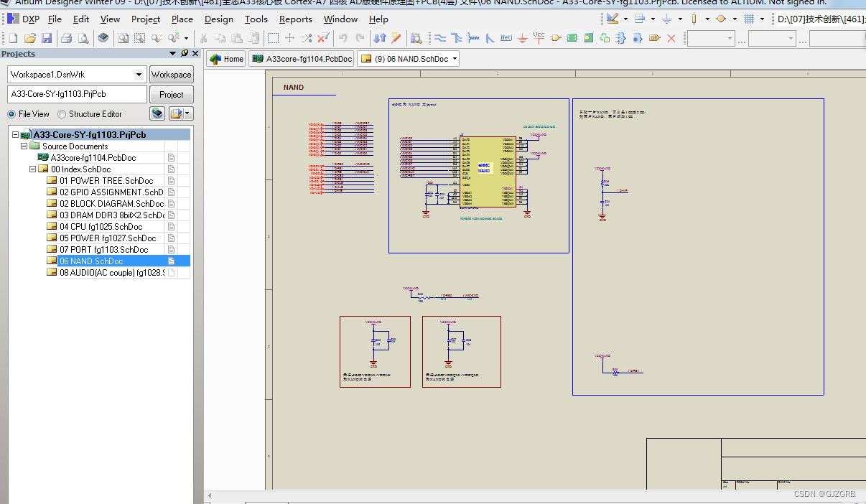Viewport: 866px width, 504px height.
Task: Pin the Projects panel
Action: click(185, 53)
